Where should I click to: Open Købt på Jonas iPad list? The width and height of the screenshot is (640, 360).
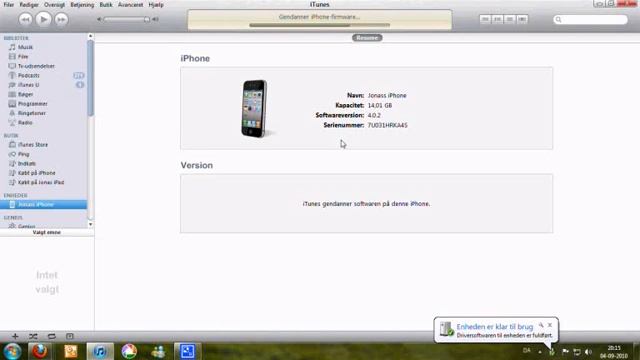pos(41,182)
